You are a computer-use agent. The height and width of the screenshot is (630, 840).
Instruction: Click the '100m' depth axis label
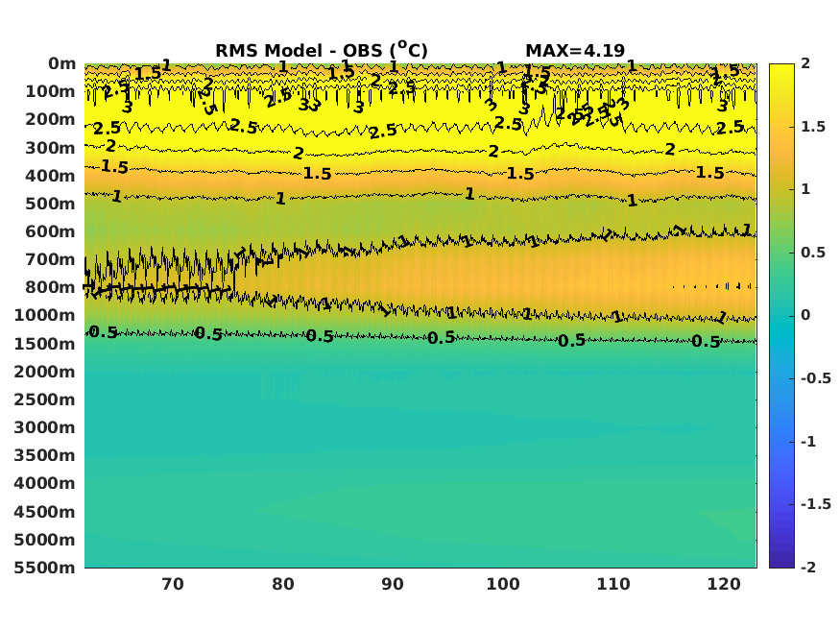point(50,91)
